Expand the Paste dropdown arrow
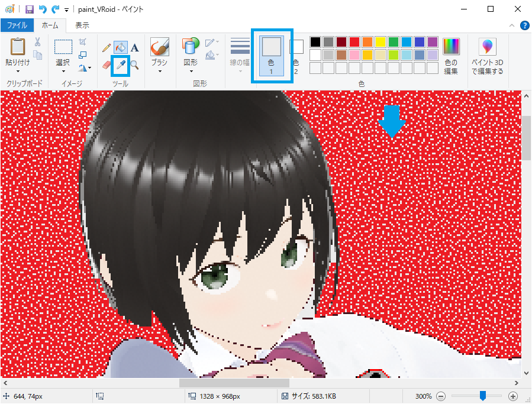The height and width of the screenshot is (404, 532). (18, 71)
